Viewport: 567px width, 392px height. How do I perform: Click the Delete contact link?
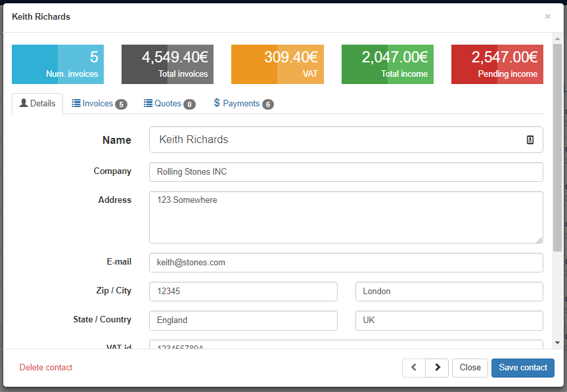coord(46,368)
